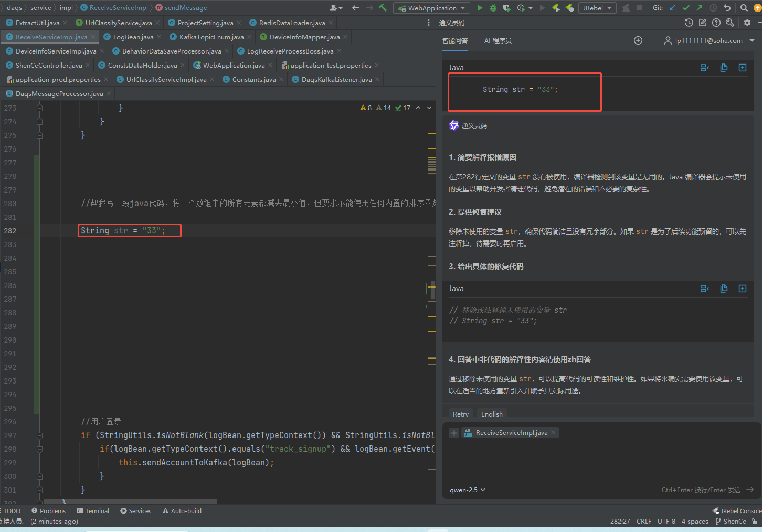Viewport: 762px width, 532px height.
Task: Run WebApplication with coverage shield icon
Action: pyautogui.click(x=506, y=8)
